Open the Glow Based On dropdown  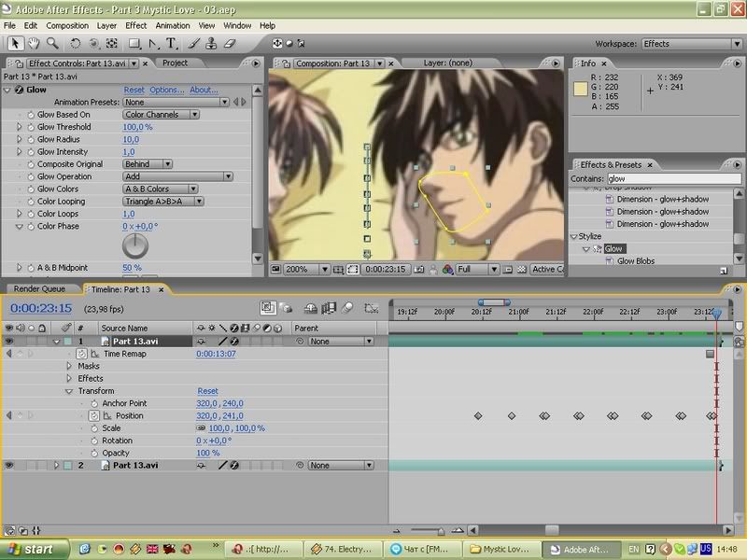tap(161, 115)
